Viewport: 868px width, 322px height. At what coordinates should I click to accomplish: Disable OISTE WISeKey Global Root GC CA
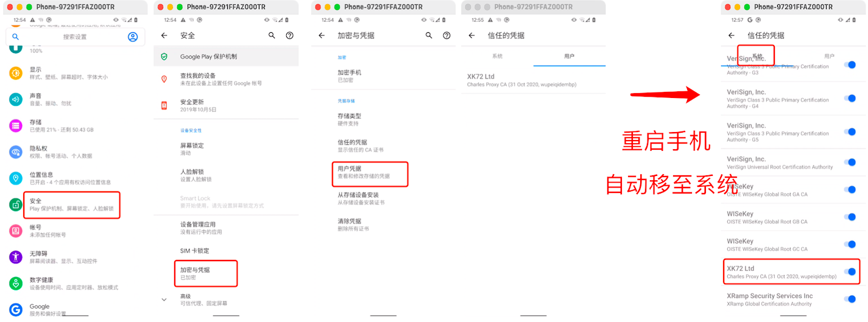pos(851,244)
